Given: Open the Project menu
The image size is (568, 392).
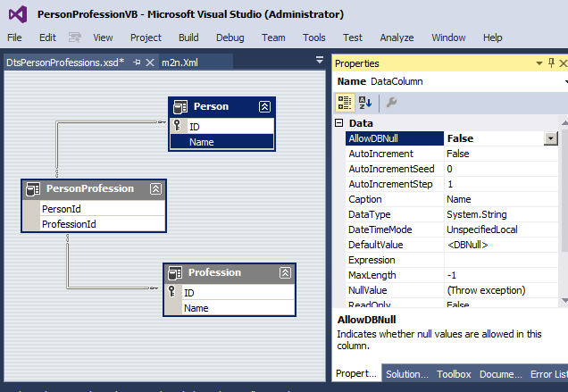Looking at the screenshot, I should [146, 38].
